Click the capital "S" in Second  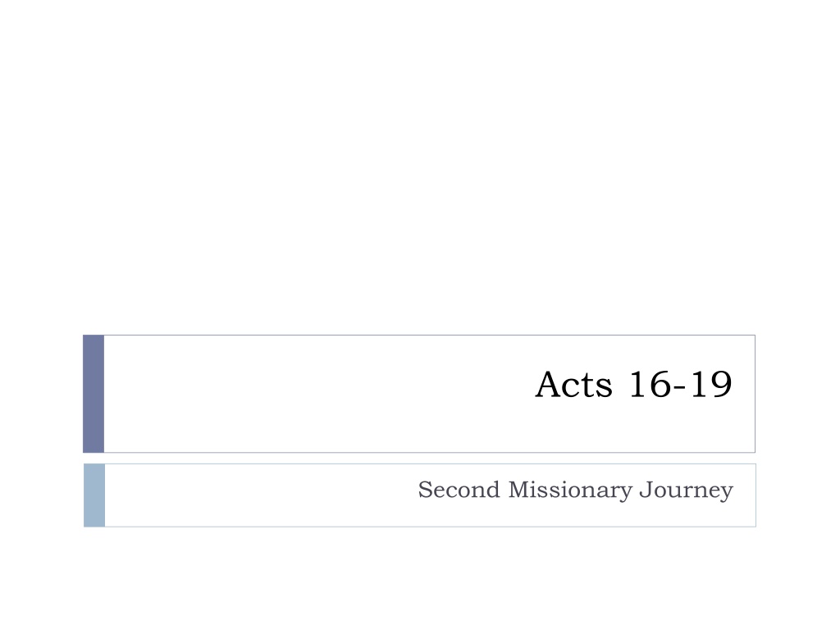pyautogui.click(x=425, y=490)
